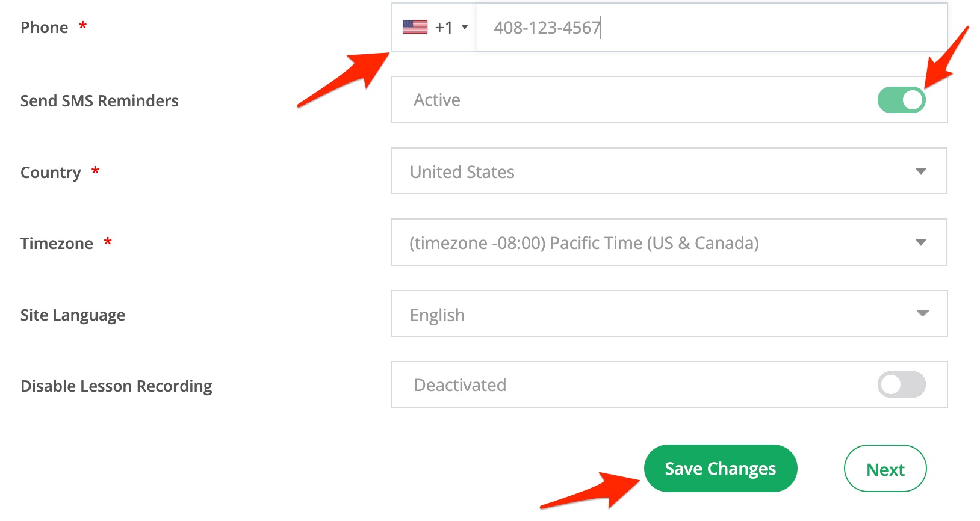Turn off the Send SMS Reminders toggle
This screenshot has width=980, height=521.
[901, 100]
